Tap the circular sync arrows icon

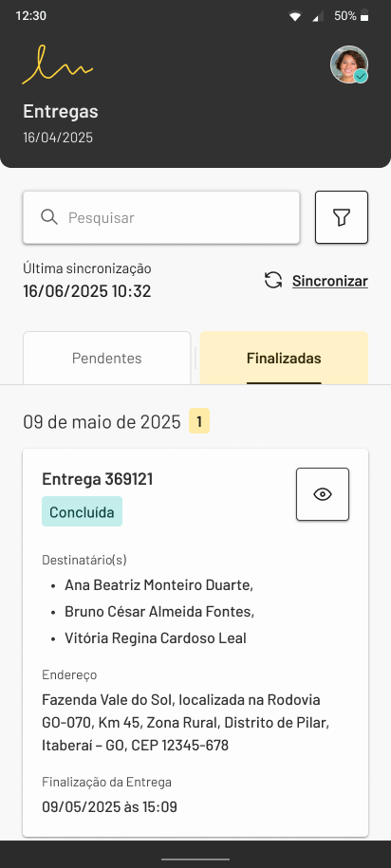coord(273,280)
